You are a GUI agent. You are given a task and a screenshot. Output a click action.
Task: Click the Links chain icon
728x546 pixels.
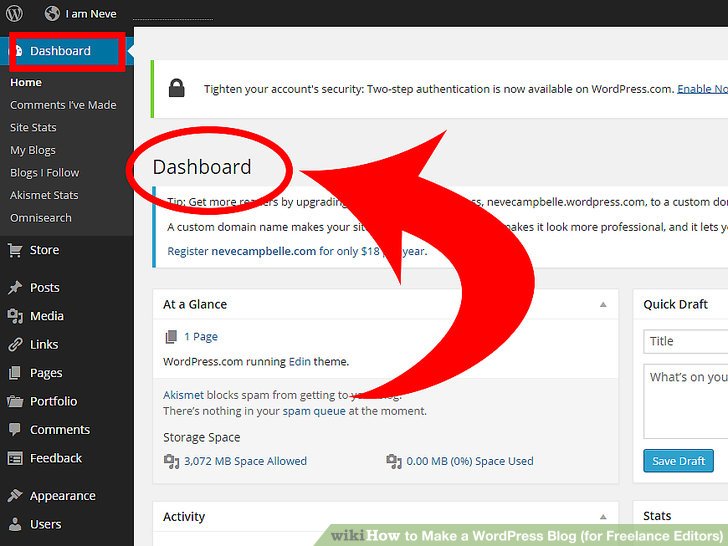tap(15, 344)
